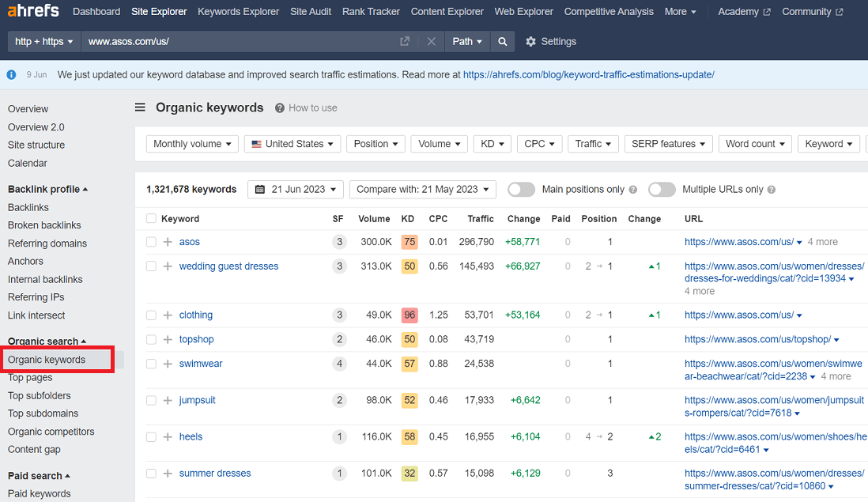Screen dimensions: 868x502
Task: Check the checkbox for the asos keyword row
Action: (x=150, y=242)
